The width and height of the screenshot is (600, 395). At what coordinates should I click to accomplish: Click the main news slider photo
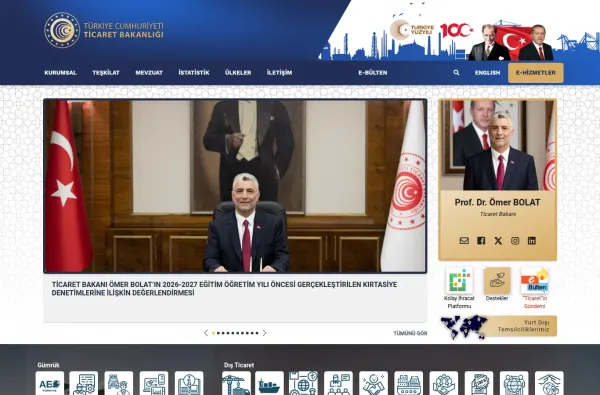235,186
